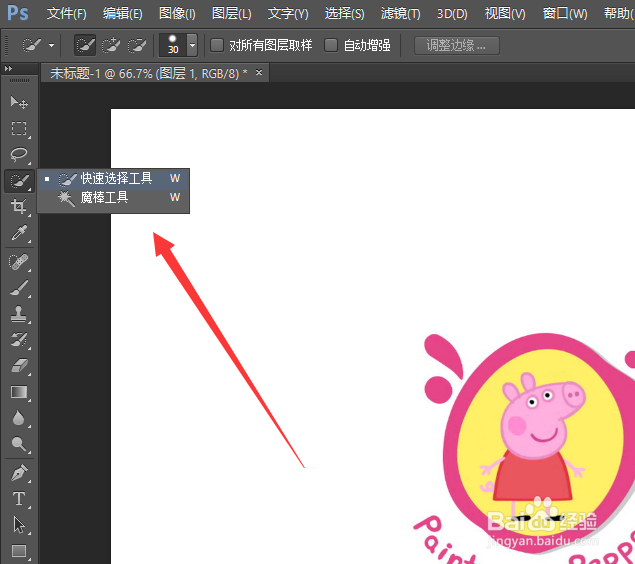This screenshot has width=635, height=564.
Task: Click the Photoshop Ps logo
Action: [18, 13]
